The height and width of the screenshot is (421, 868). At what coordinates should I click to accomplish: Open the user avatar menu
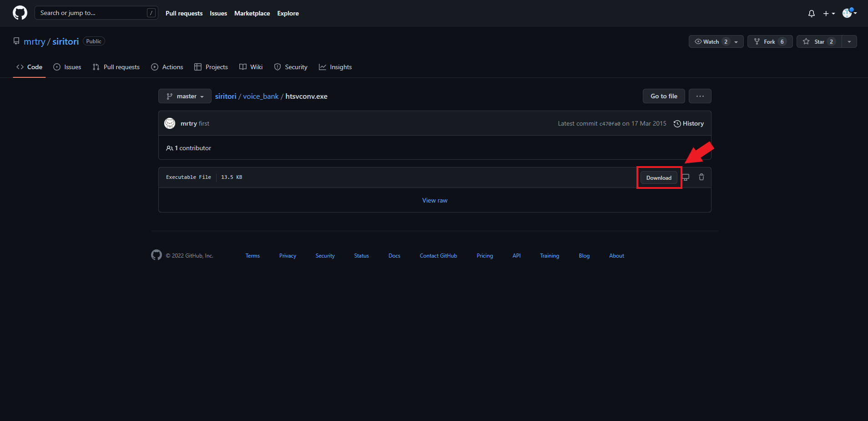[x=849, y=13]
